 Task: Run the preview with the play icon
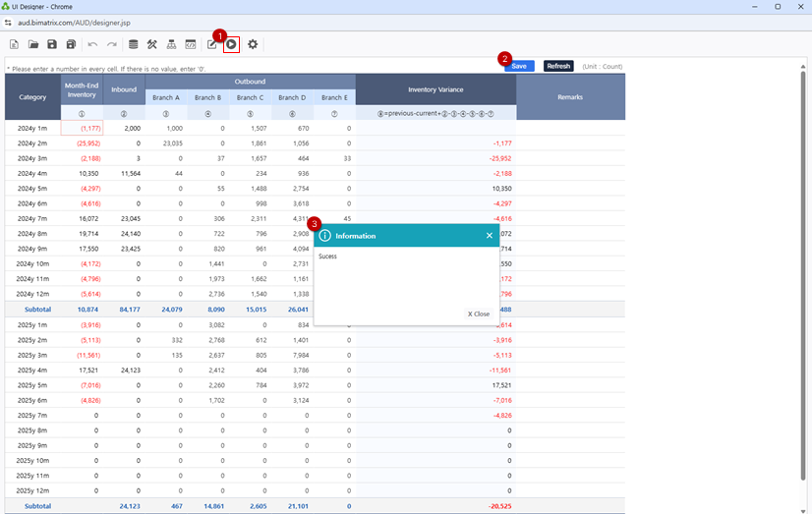click(231, 44)
